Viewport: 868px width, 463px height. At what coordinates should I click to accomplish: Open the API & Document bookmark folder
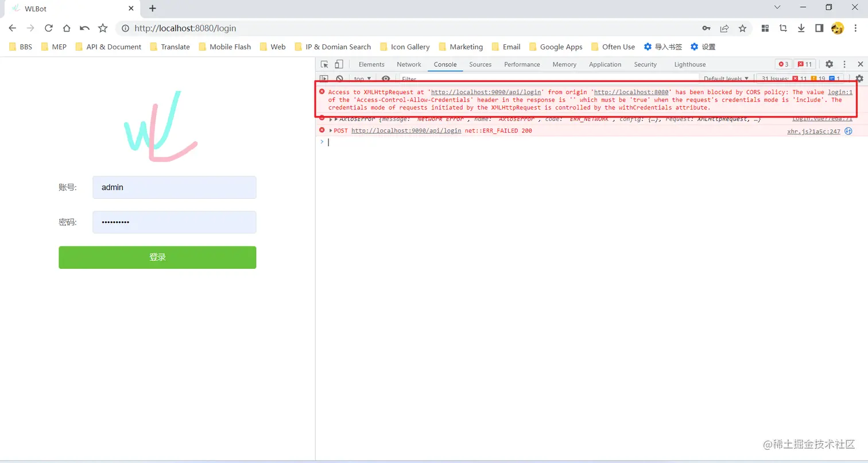(x=108, y=47)
